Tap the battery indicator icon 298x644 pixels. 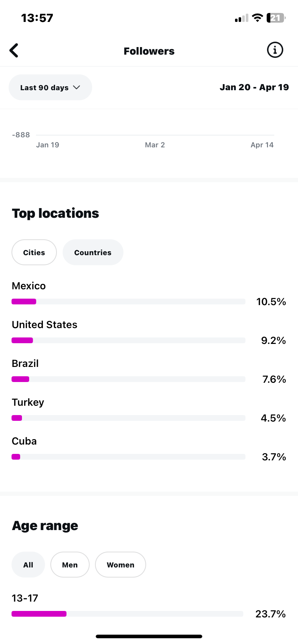click(x=276, y=18)
